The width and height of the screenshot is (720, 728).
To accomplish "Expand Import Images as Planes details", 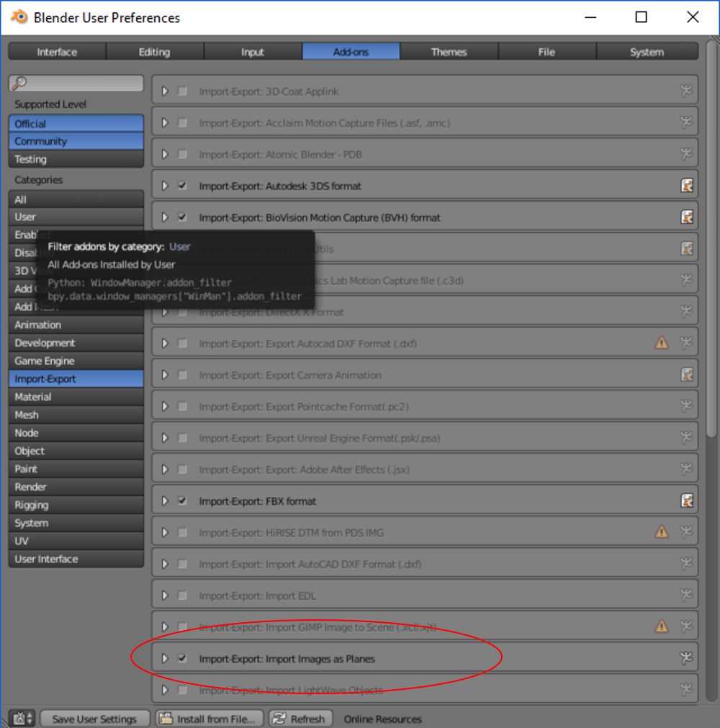I will click(x=165, y=658).
